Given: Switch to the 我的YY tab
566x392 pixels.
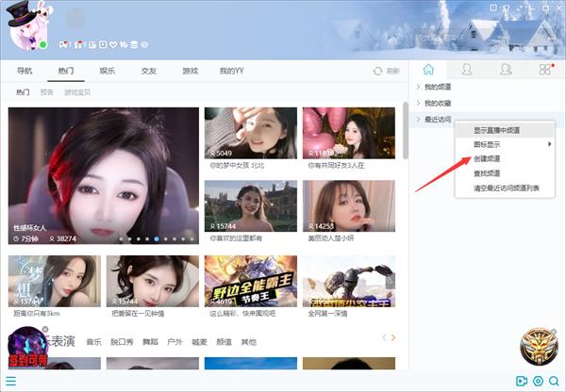Looking at the screenshot, I should (x=231, y=71).
